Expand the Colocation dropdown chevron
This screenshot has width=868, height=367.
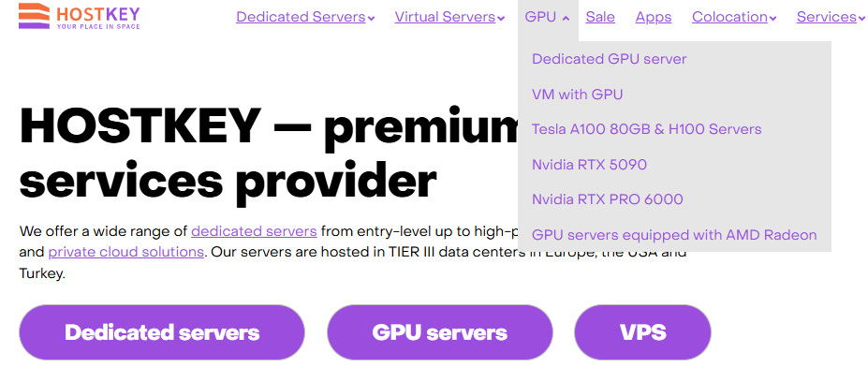(x=772, y=19)
